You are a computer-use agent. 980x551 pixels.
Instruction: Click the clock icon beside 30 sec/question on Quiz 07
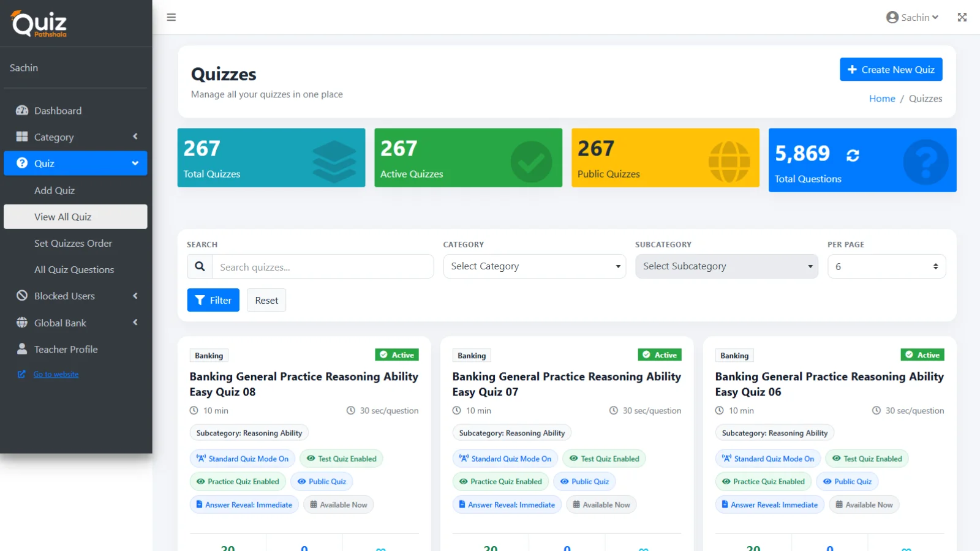click(x=613, y=410)
